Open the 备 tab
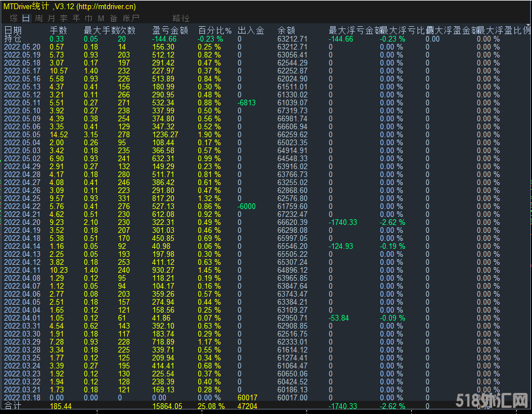 (x=114, y=18)
